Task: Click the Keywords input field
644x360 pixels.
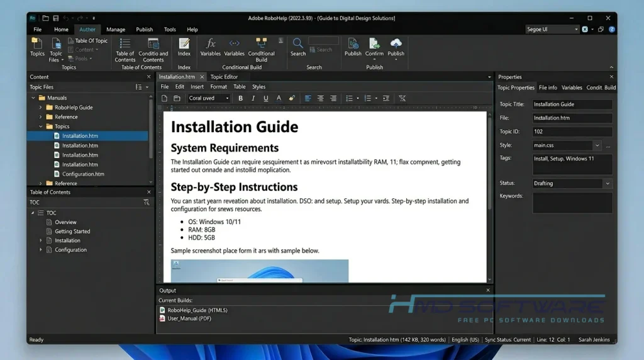Action: click(572, 203)
